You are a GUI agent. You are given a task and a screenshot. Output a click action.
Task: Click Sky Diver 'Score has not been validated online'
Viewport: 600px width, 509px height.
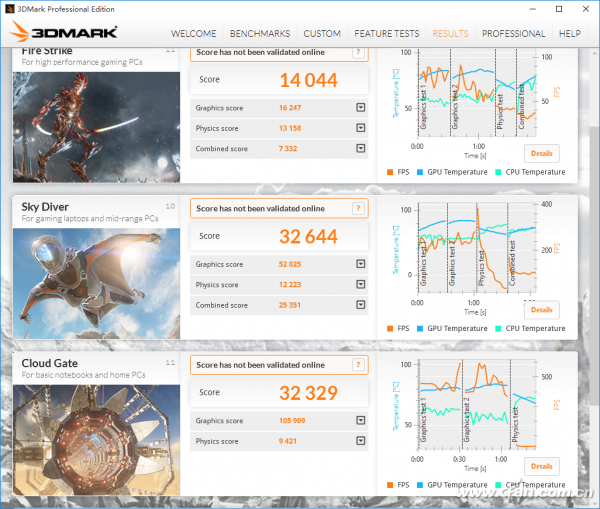(261, 209)
